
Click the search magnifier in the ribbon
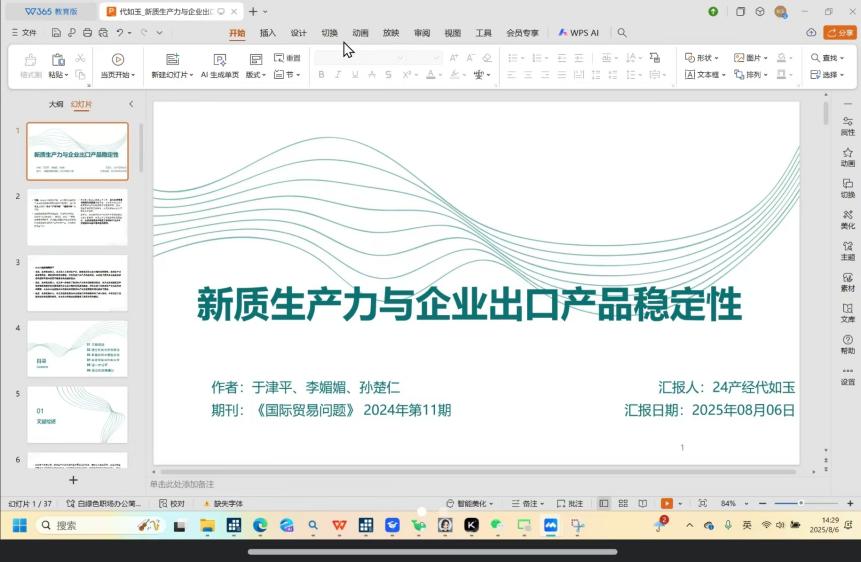click(x=622, y=33)
